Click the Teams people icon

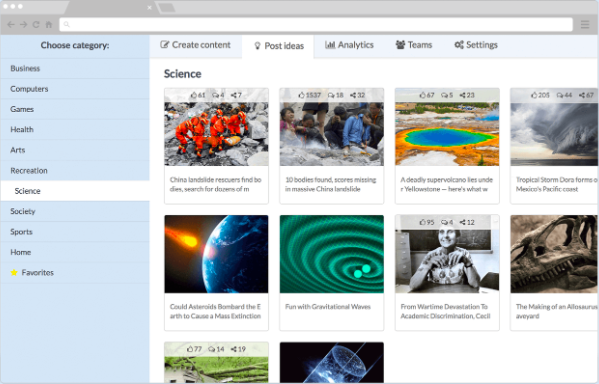coord(400,45)
